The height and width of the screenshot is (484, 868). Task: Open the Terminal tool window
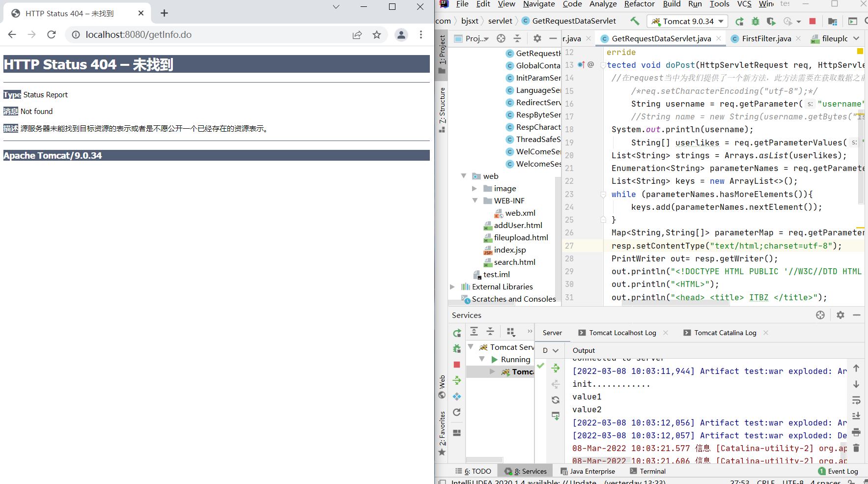(648, 471)
